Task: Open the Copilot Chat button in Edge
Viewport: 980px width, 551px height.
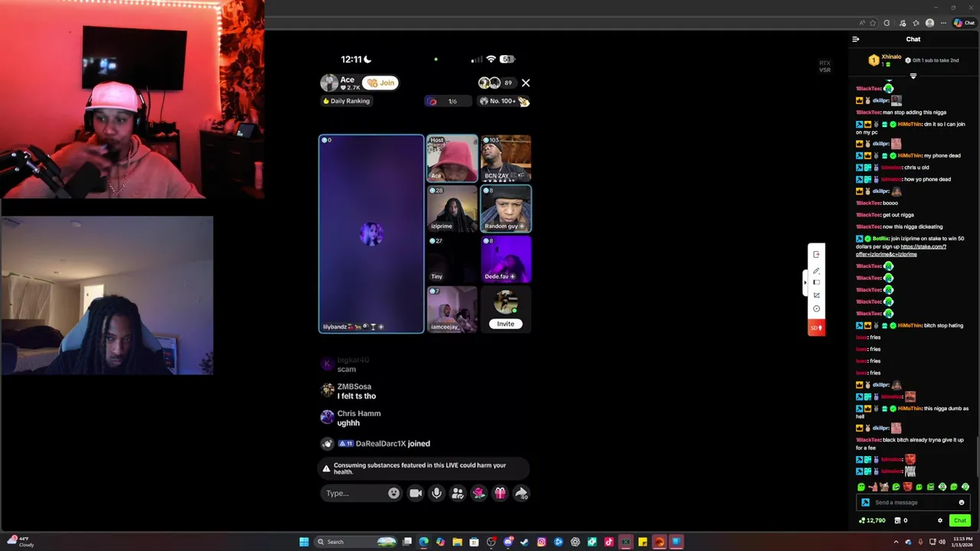Action: pyautogui.click(x=964, y=23)
